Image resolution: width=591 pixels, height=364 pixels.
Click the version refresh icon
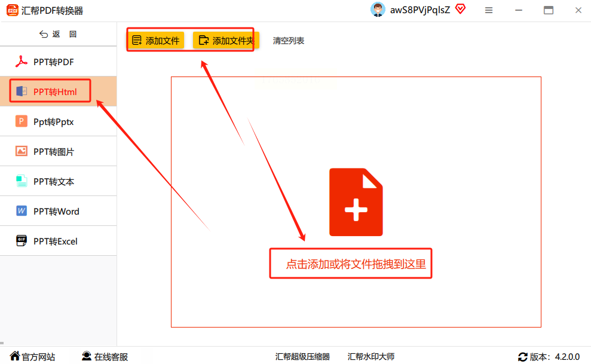coord(522,357)
